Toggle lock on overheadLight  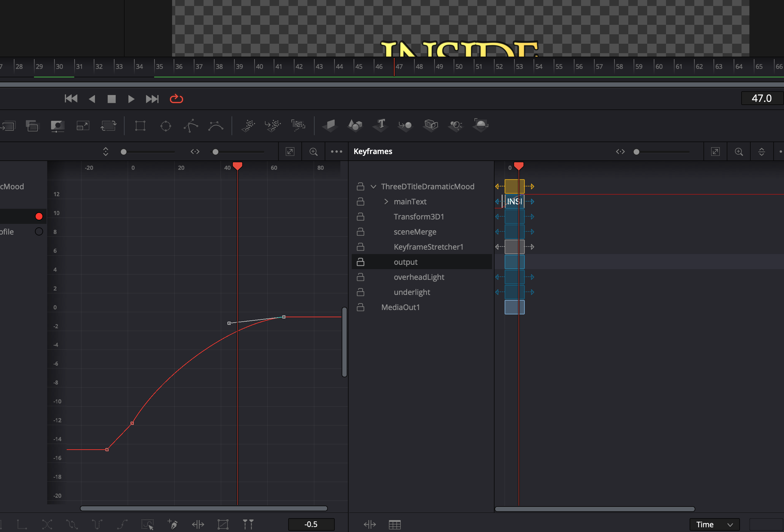[x=360, y=277]
